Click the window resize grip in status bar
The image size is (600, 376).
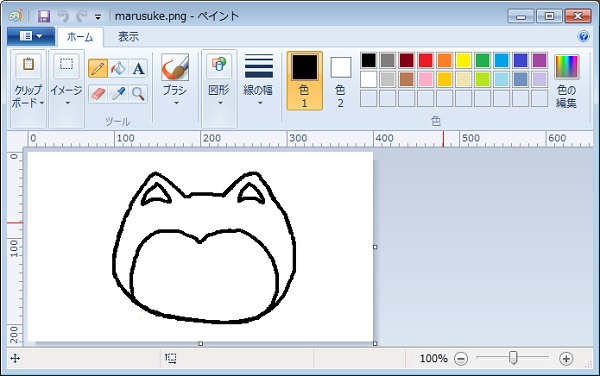click(x=588, y=365)
